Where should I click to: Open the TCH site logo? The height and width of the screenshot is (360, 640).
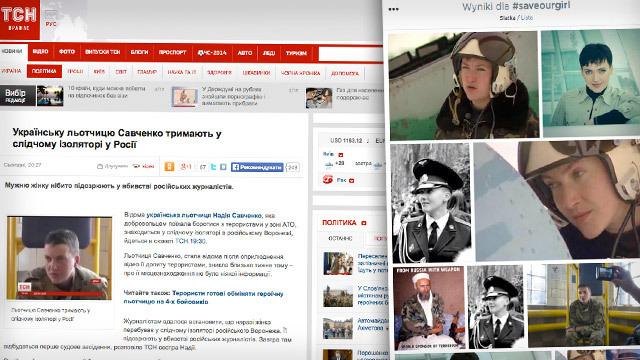pos(20,20)
